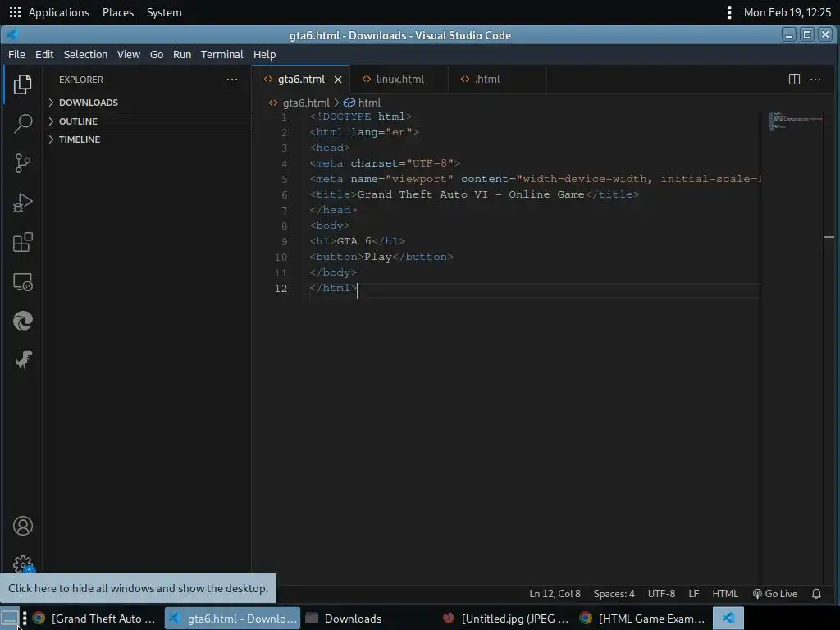
Task: Open the Run and Debug view
Action: click(x=22, y=203)
